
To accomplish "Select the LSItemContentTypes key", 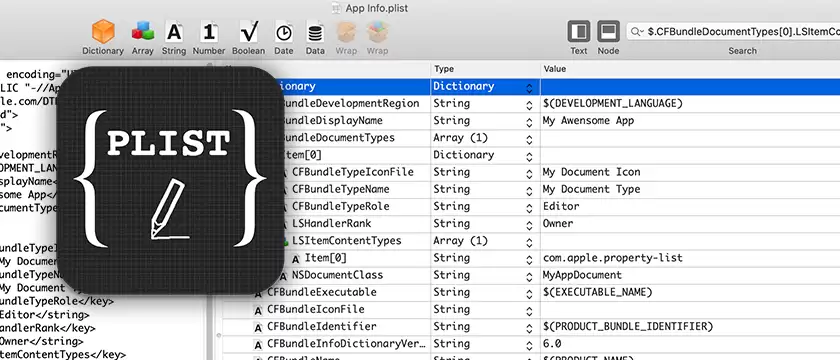I will [x=346, y=241].
